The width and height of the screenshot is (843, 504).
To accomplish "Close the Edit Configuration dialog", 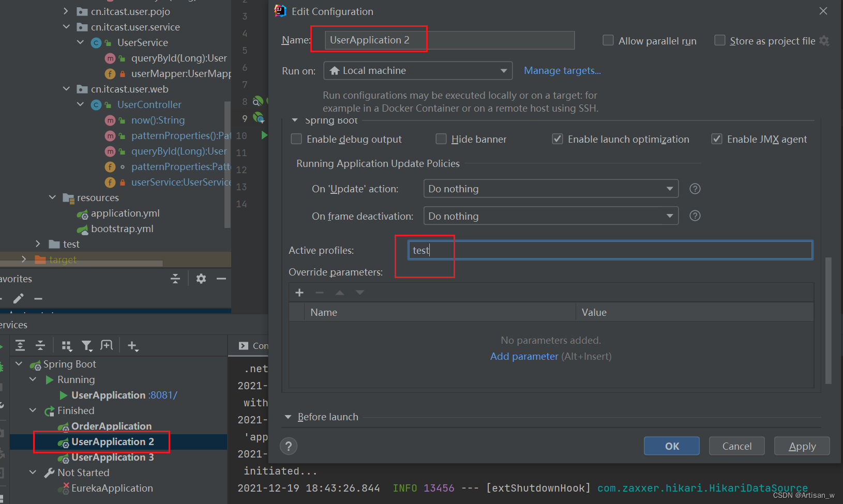I will [823, 11].
